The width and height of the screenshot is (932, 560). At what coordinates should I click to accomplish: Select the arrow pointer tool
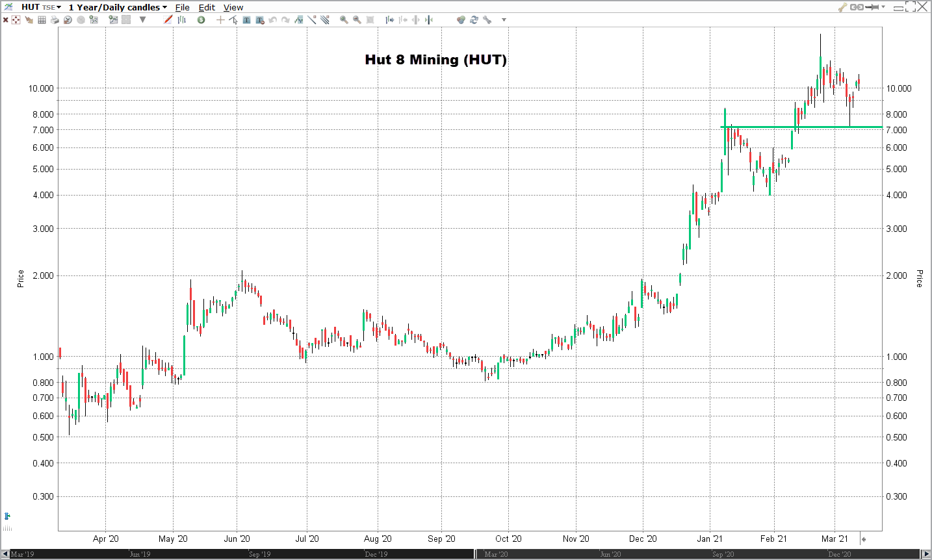pos(234,20)
